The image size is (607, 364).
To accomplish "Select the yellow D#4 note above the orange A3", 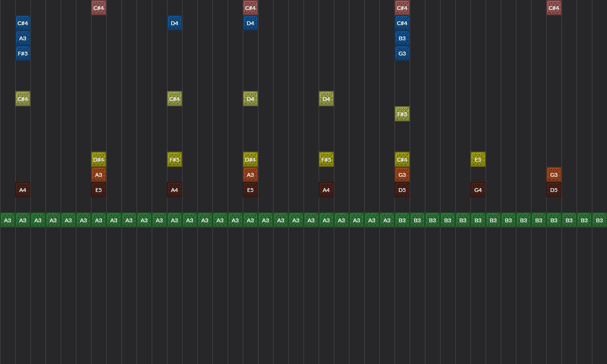I will pos(99,159).
